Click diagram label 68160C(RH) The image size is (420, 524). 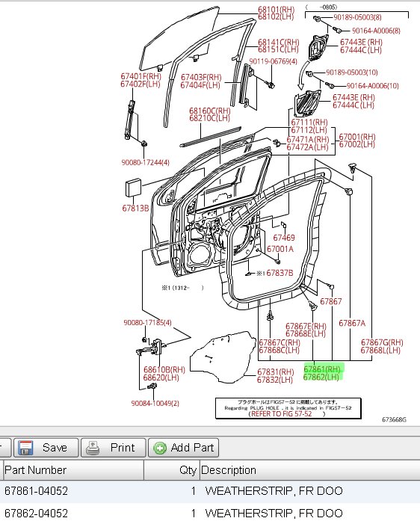coord(210,111)
